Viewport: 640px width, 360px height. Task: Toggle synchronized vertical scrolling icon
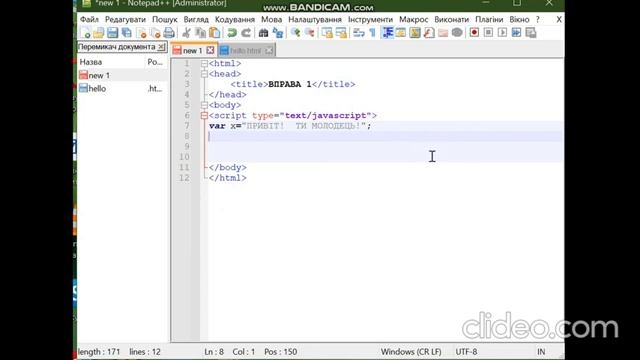point(327,33)
